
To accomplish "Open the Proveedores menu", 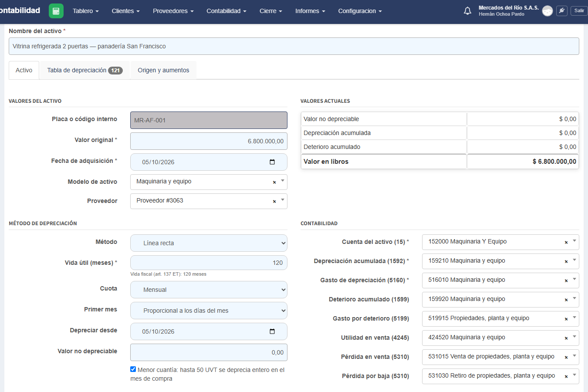I will 173,11.
